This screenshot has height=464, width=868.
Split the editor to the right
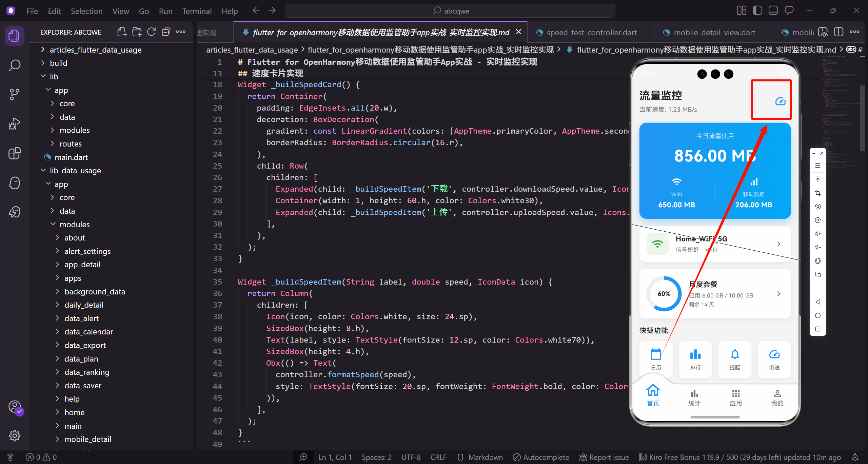click(839, 32)
